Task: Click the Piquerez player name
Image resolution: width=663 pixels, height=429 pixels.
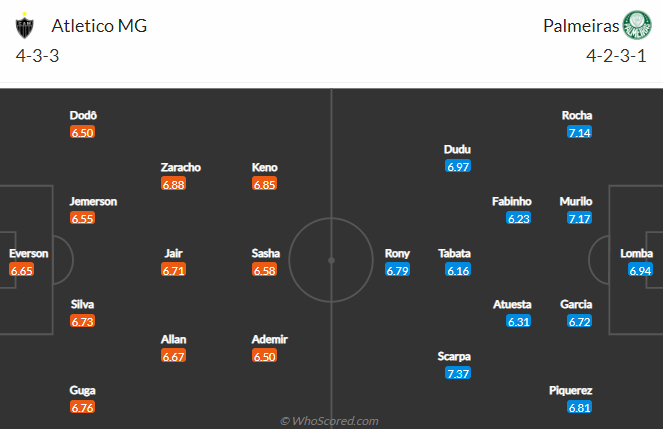Action: [570, 390]
